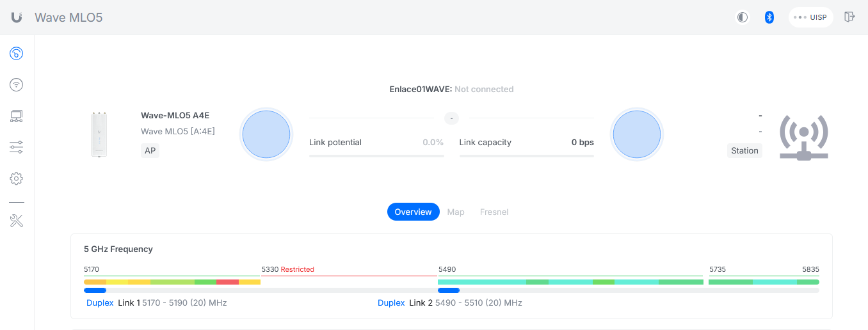Switch to the Map tab

[456, 212]
